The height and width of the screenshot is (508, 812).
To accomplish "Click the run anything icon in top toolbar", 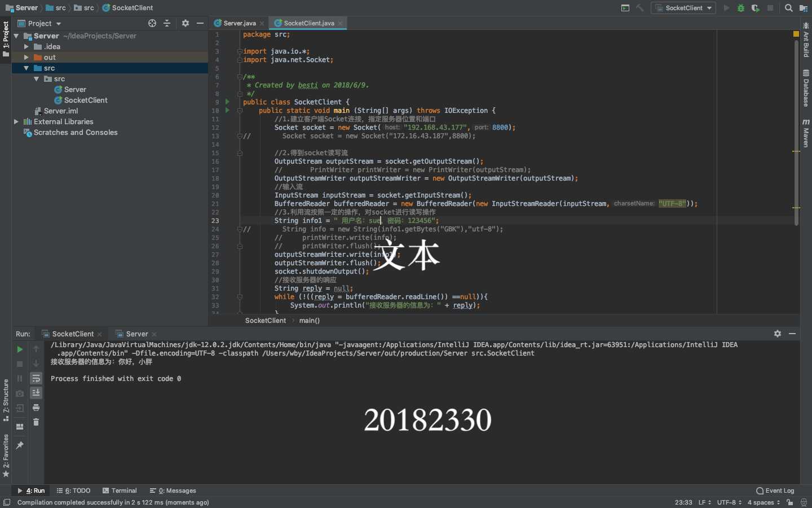I will click(x=625, y=8).
